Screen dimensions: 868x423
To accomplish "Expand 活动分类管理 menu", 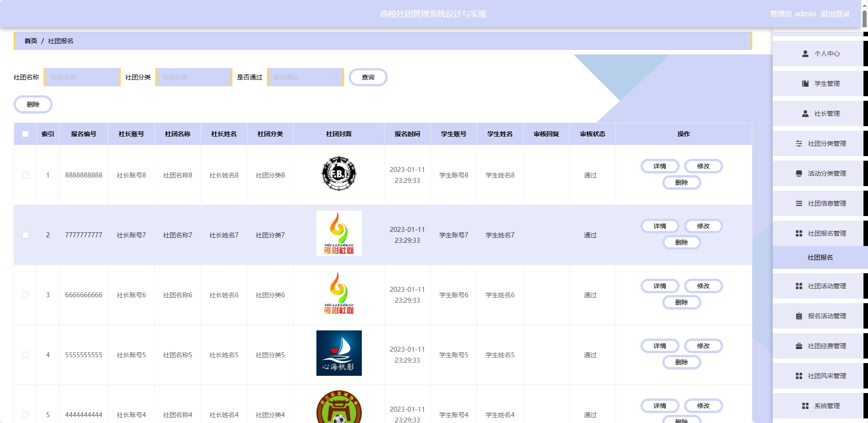I will click(x=820, y=173).
